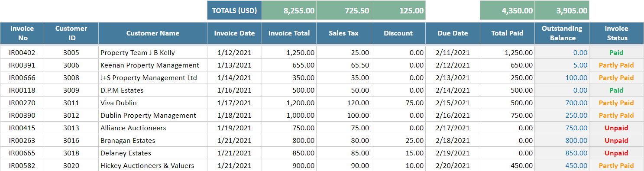Click invoice number IR00582

[22, 165]
